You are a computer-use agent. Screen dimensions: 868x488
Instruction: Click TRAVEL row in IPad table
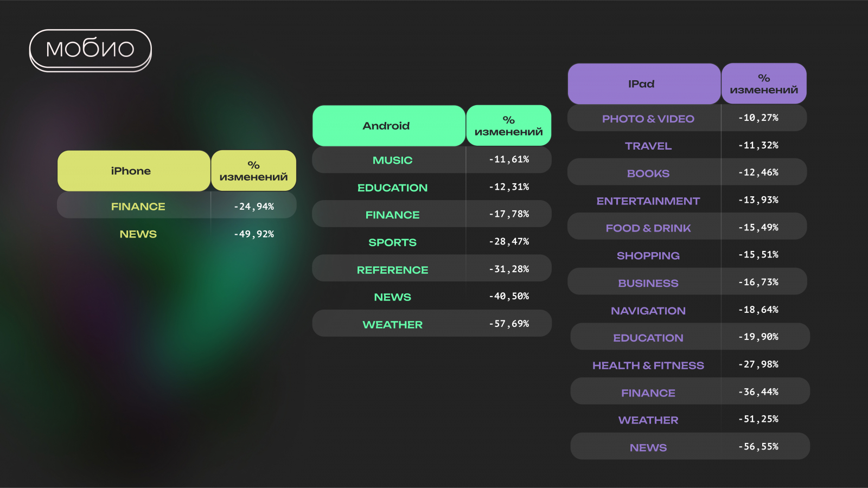pos(648,146)
